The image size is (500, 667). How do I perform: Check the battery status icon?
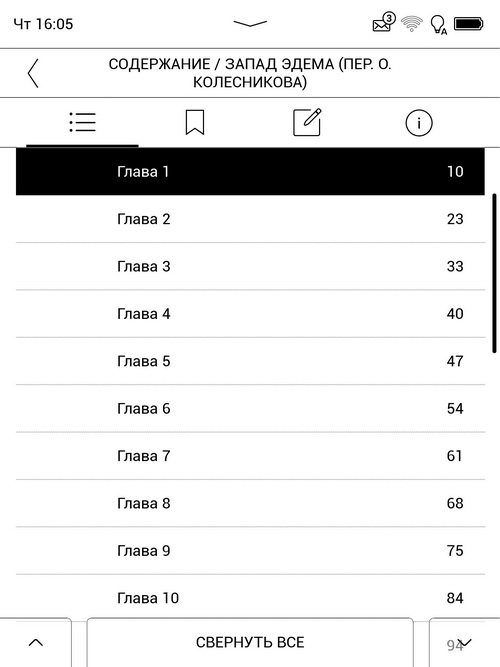click(469, 24)
